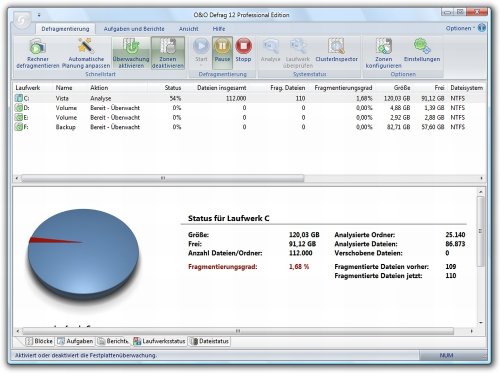Viewport: 500px width, 373px height.
Task: Switch to the Aufgaben bottom tab
Action: point(75,341)
